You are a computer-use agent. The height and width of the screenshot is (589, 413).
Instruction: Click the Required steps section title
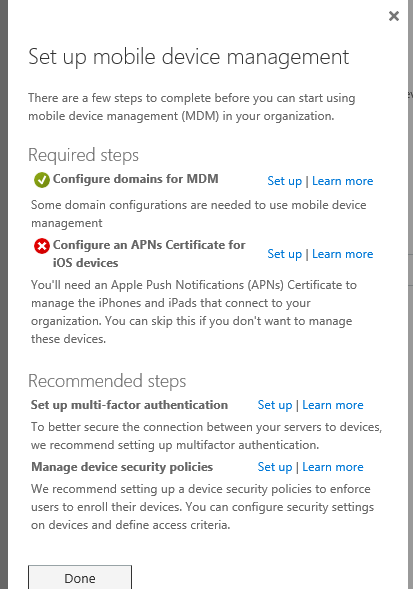coord(83,156)
